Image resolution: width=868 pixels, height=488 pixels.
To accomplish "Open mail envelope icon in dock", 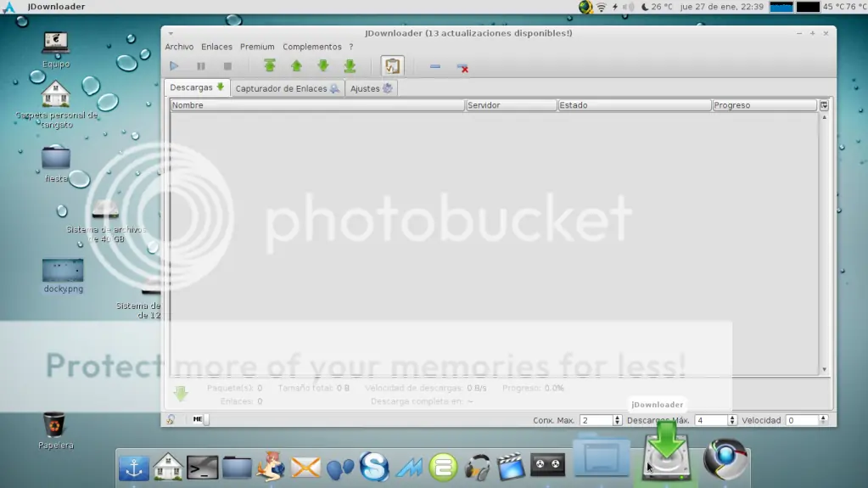I will click(305, 467).
